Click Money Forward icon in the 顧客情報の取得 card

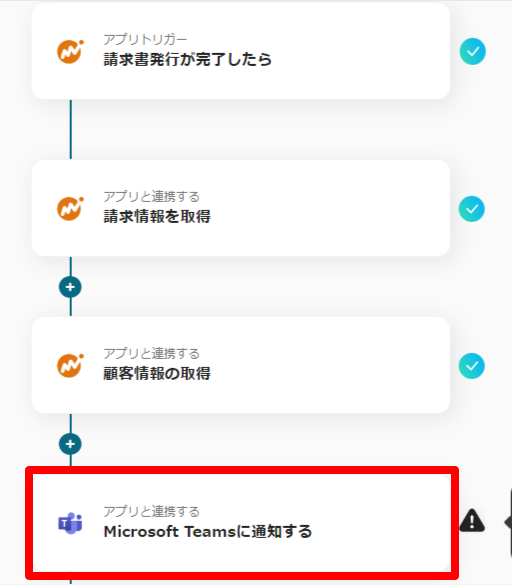pyautogui.click(x=70, y=366)
